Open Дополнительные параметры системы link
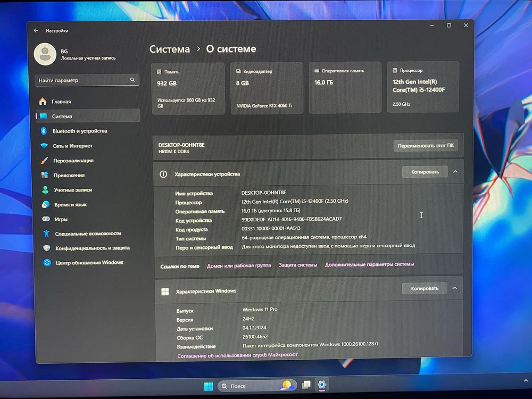 pos(370,264)
